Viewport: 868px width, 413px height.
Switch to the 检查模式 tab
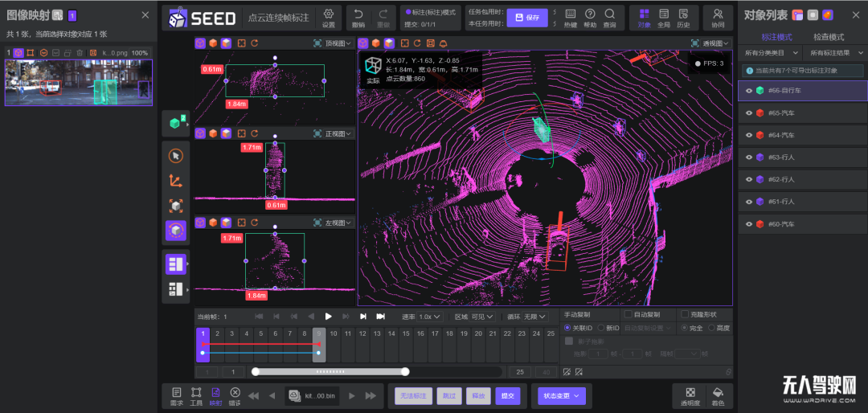tap(828, 37)
